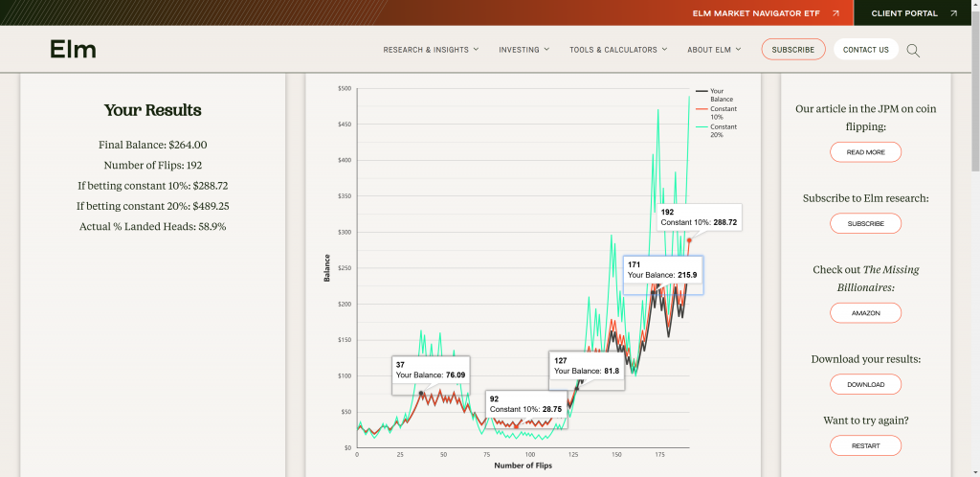Expand the Research & Insights menu
This screenshot has width=980, height=477.
point(431,50)
